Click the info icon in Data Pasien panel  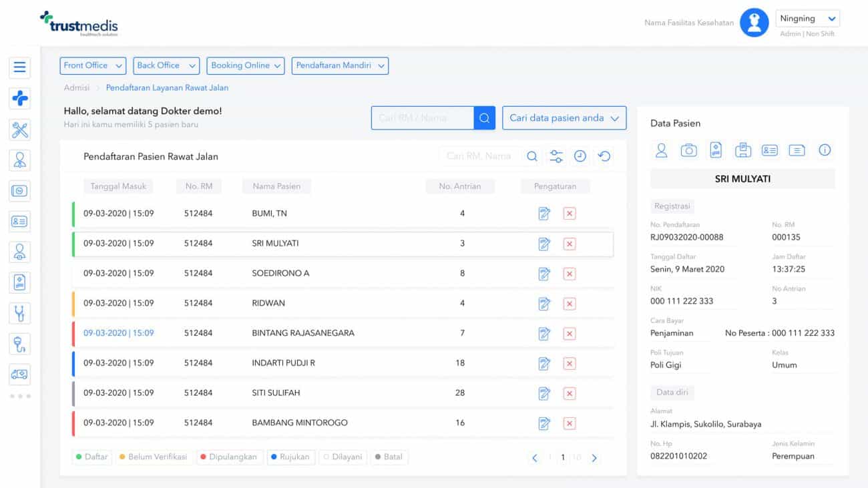click(x=825, y=150)
